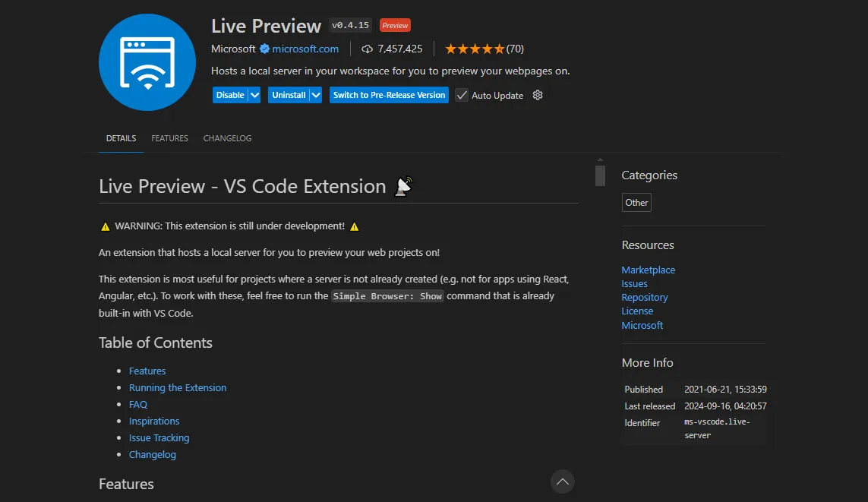Open the Repository resource link
The width and height of the screenshot is (868, 502).
[x=645, y=297]
